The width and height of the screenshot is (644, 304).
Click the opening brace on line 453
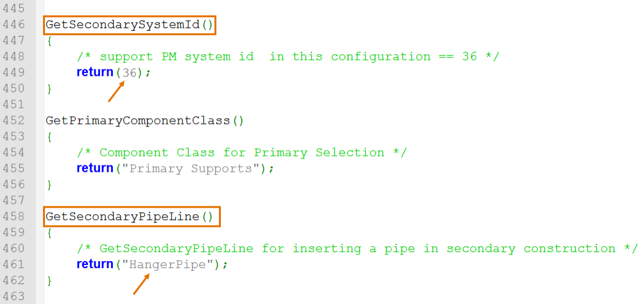point(49,137)
